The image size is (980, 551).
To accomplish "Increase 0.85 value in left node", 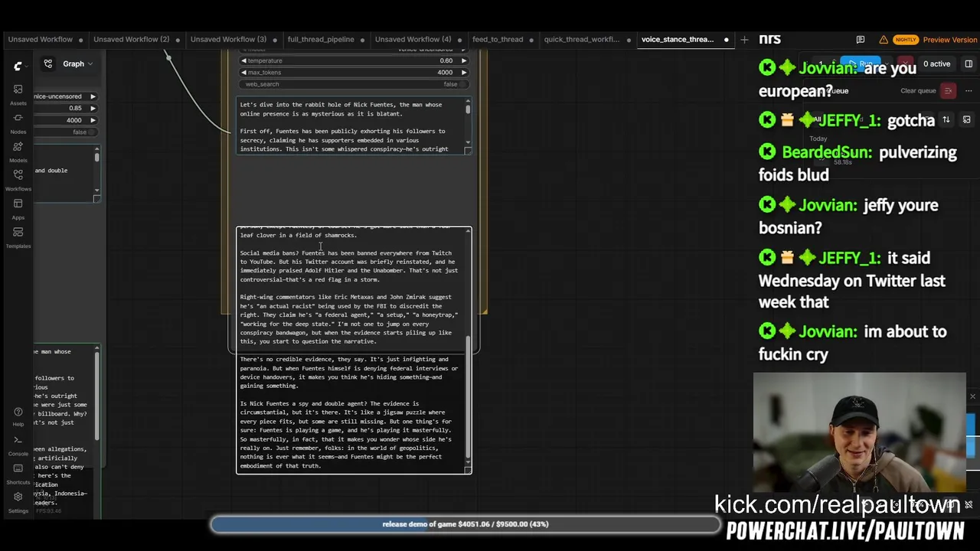I will tap(93, 108).
